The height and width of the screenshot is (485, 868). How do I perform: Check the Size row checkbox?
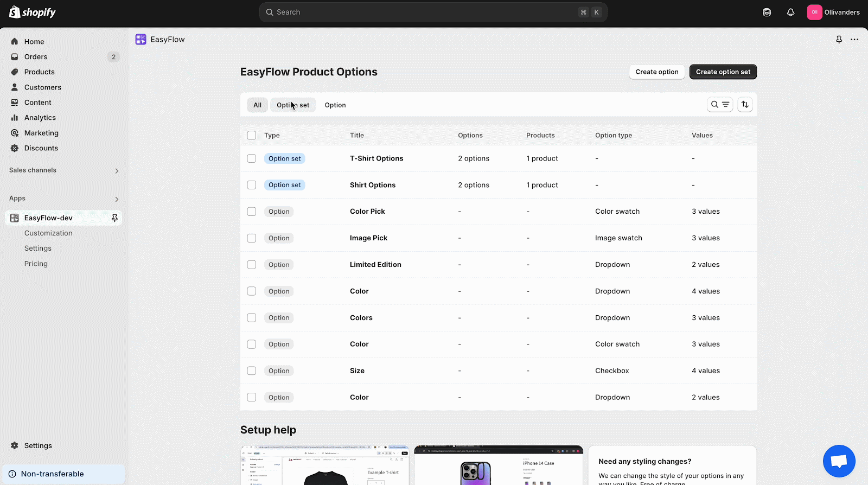(x=252, y=371)
